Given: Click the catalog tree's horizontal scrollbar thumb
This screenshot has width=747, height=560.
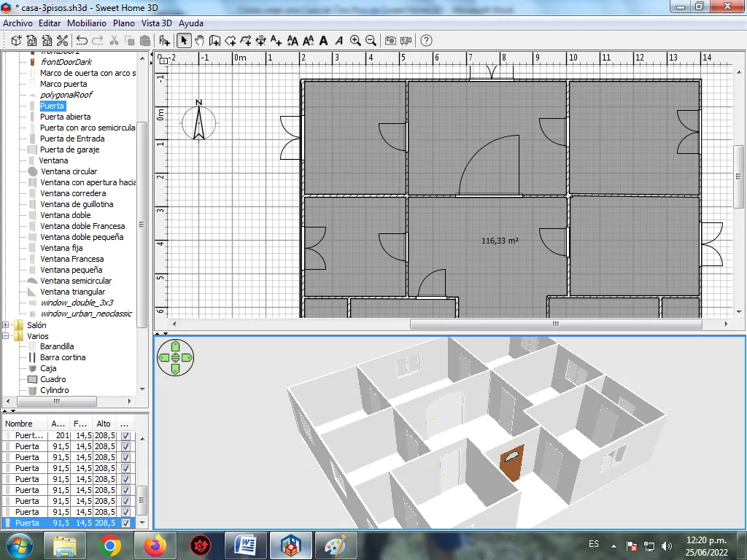Looking at the screenshot, I should pos(56,402).
